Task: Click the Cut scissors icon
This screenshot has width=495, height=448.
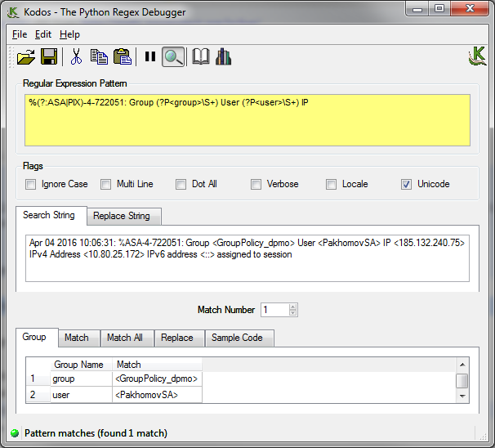Action: point(76,56)
